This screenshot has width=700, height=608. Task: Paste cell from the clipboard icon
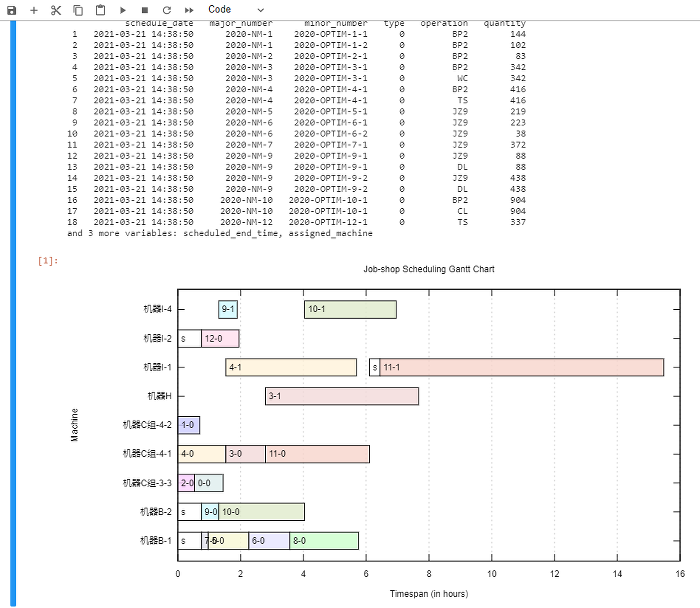[x=100, y=10]
